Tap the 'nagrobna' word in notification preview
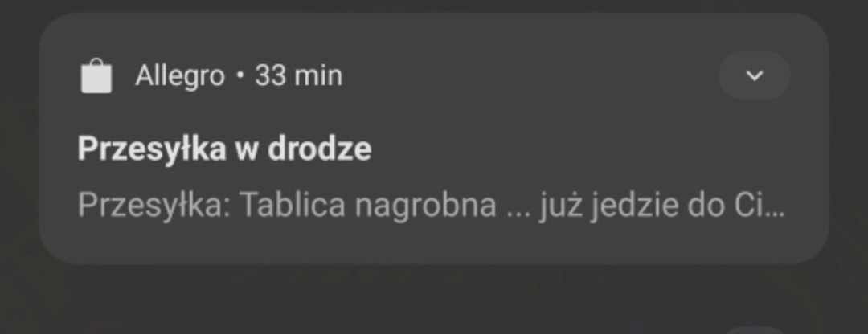Viewport: 868px width, 334px height. 425,206
